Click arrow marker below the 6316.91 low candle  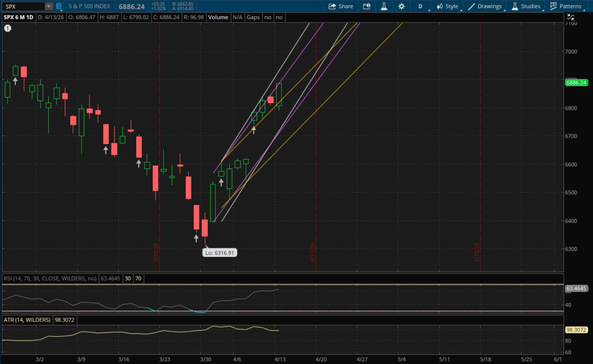[196, 239]
